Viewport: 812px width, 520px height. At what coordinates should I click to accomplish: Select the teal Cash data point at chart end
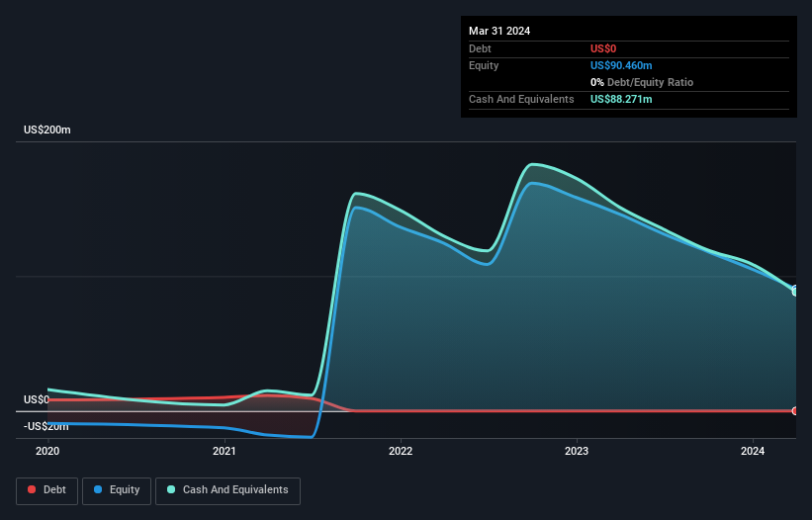pos(795,292)
